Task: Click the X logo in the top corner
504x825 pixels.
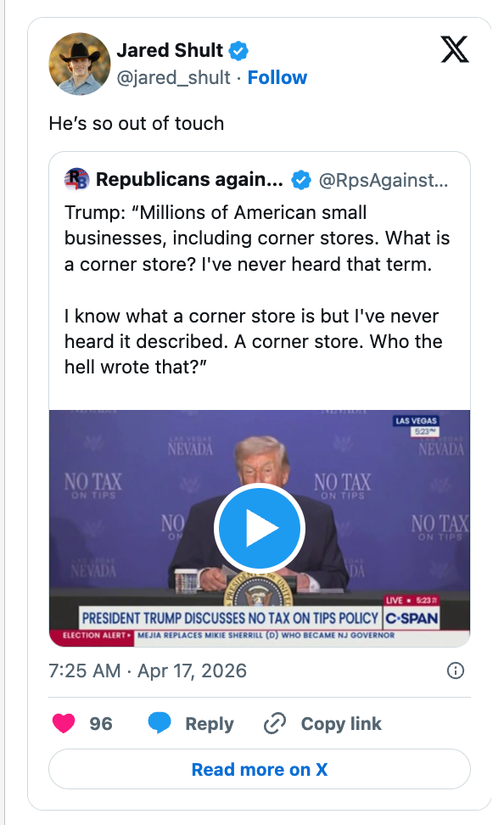Action: (456, 49)
